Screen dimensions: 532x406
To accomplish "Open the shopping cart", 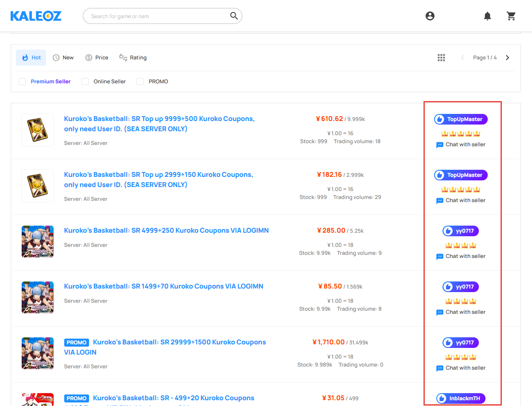I will point(511,16).
